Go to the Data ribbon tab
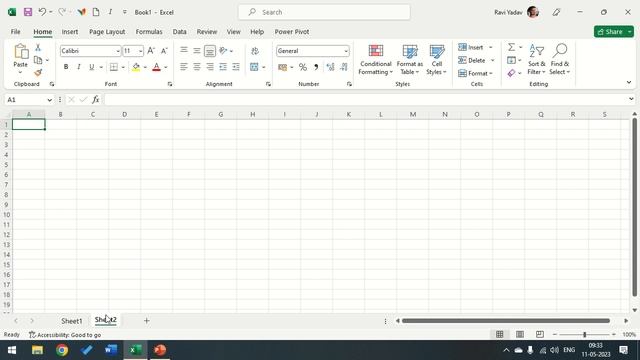This screenshot has height=360, width=640. (179, 31)
